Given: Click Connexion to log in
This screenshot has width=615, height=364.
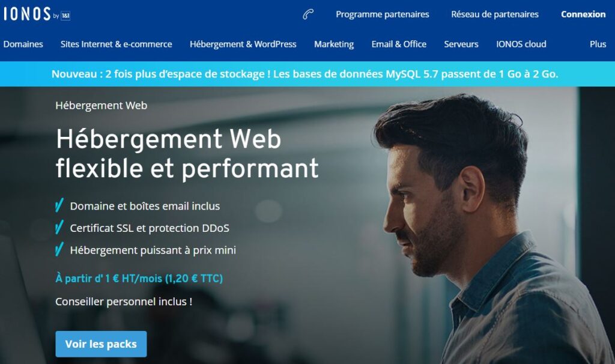Looking at the screenshot, I should click(583, 14).
